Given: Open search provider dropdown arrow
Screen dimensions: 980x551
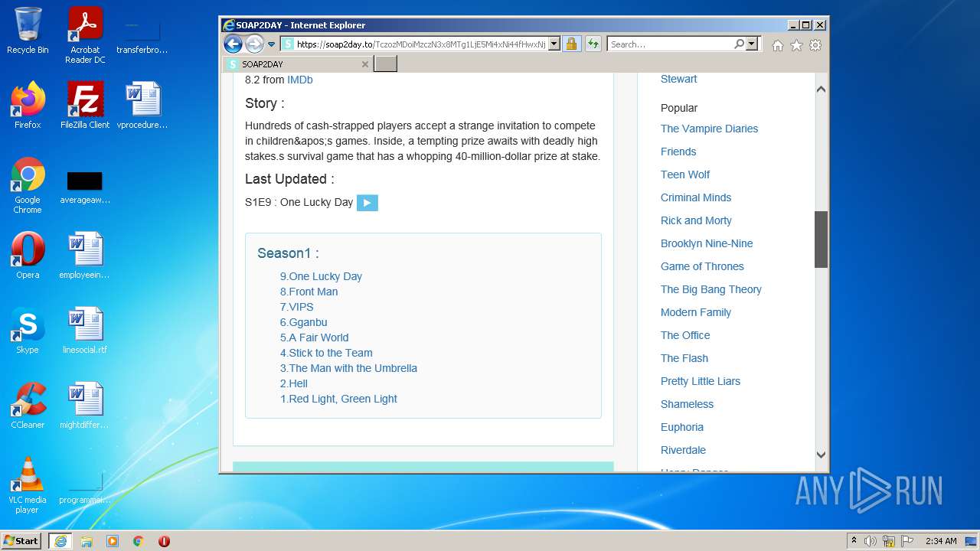Looking at the screenshot, I should 752,44.
